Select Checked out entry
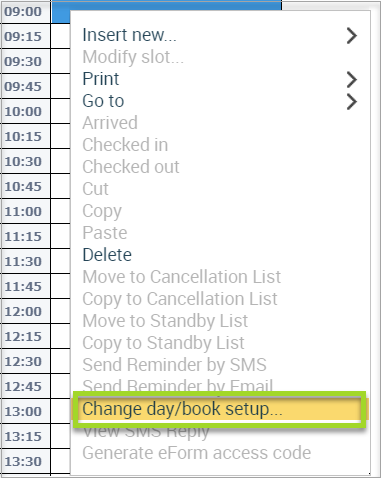381x478 pixels. pos(131,167)
